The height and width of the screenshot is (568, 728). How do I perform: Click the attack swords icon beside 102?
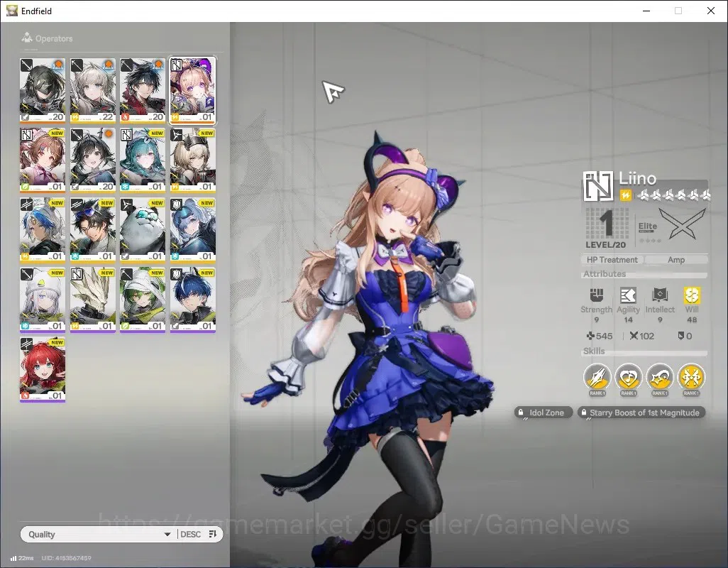[x=634, y=336]
